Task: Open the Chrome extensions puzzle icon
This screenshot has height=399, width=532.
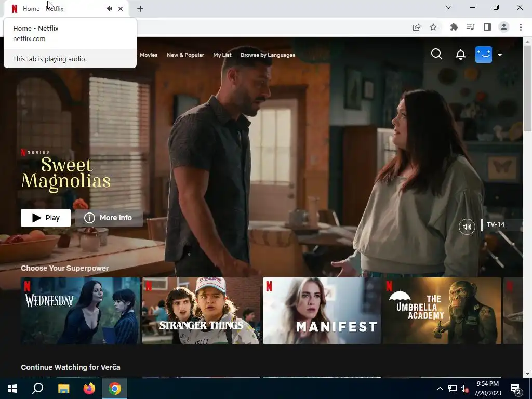Action: [454, 27]
